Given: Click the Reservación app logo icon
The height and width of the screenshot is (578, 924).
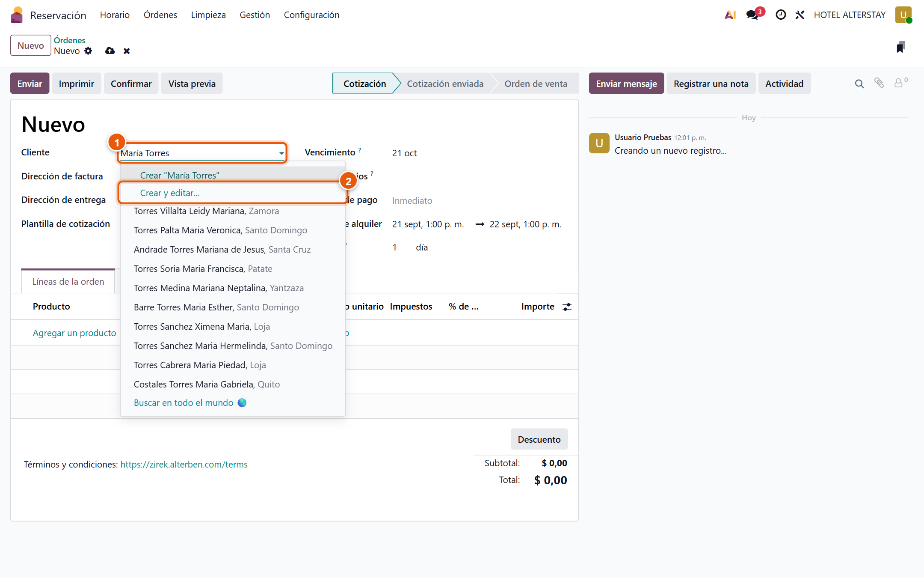Looking at the screenshot, I should 17,15.
